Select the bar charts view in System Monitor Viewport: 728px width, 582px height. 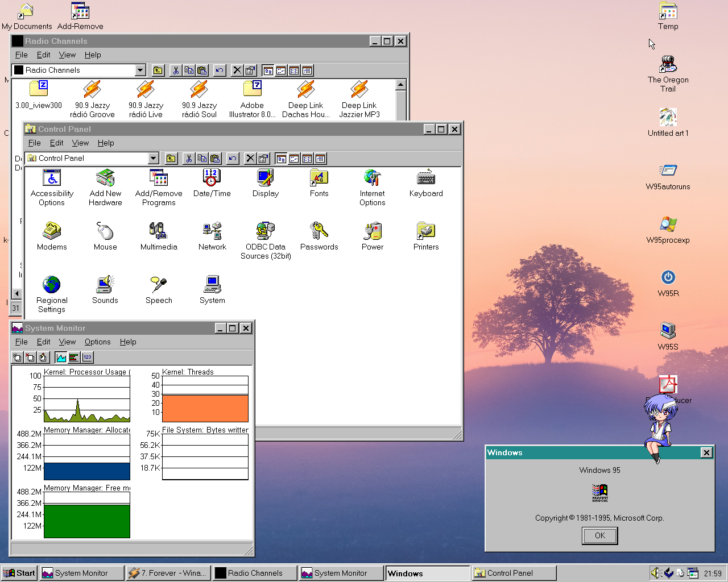(74, 357)
